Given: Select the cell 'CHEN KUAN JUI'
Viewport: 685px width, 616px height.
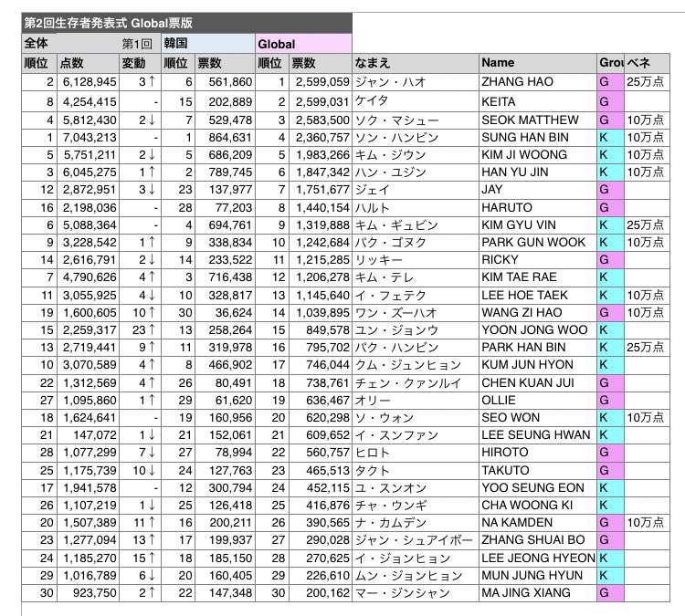Looking at the screenshot, I should [x=538, y=383].
